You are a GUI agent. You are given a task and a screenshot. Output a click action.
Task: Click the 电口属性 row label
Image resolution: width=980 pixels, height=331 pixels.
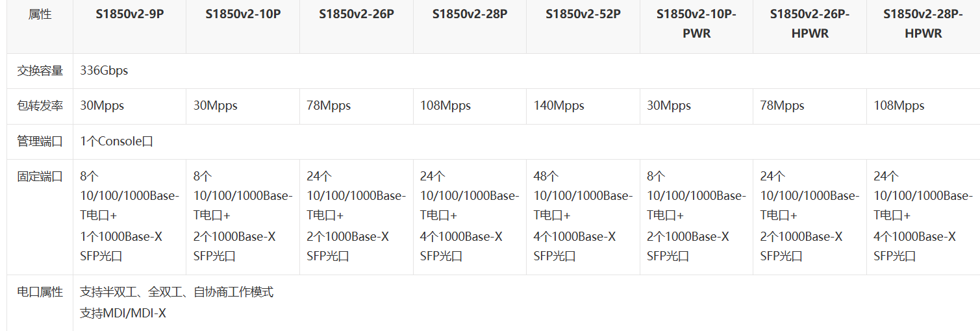pyautogui.click(x=40, y=292)
